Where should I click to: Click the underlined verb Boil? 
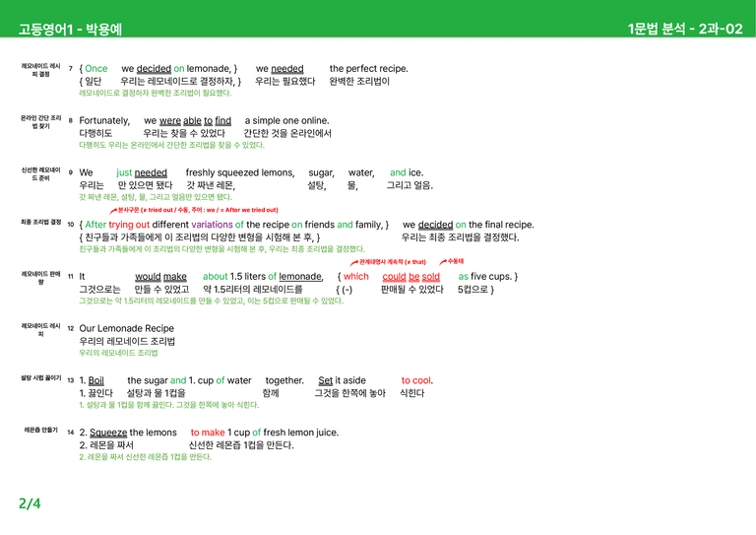coord(96,380)
